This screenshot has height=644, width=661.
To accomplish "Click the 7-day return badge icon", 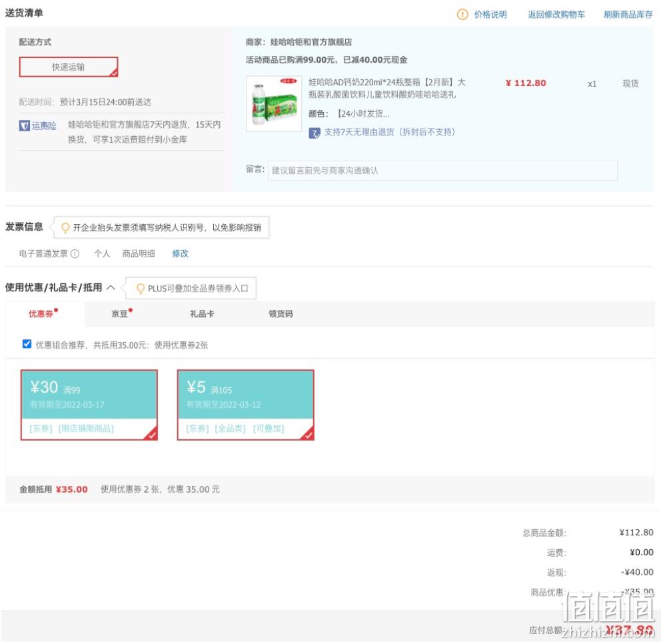I will click(x=315, y=133).
